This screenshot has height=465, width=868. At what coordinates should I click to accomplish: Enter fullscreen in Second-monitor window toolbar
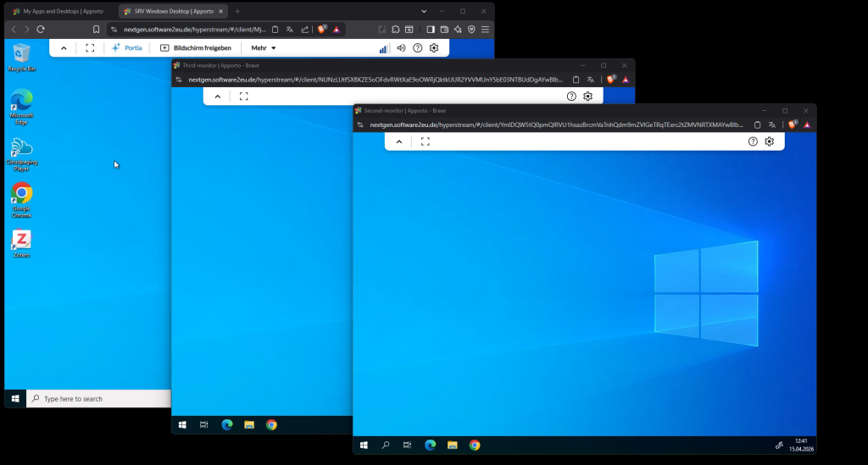[x=426, y=141]
